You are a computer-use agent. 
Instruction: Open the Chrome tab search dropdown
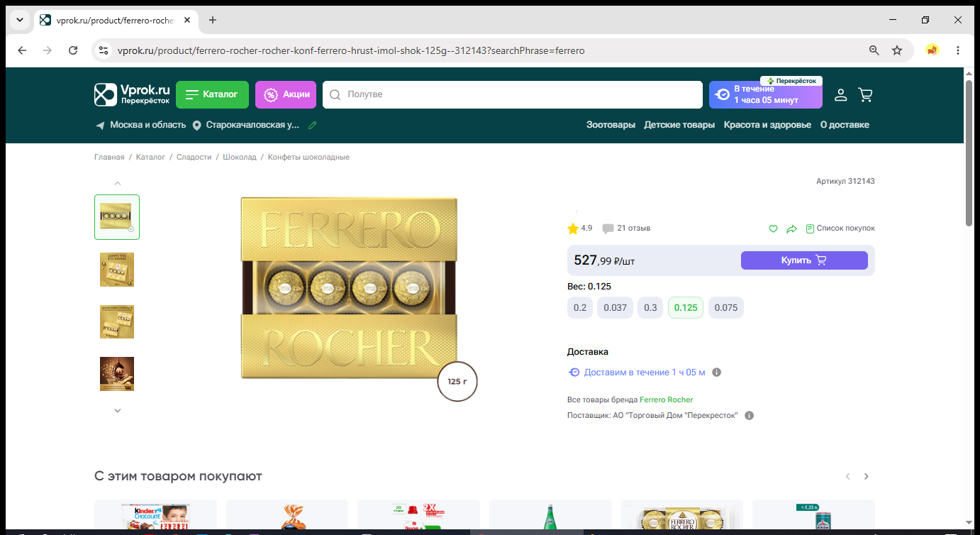click(19, 20)
